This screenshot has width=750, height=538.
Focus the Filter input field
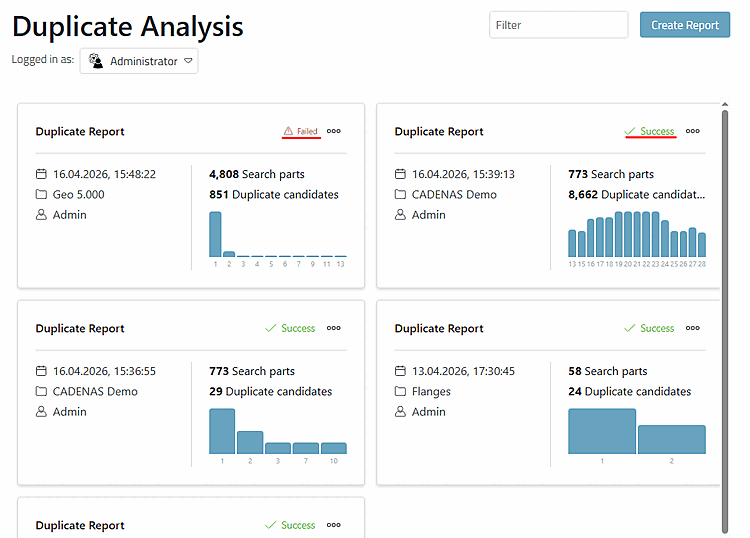pyautogui.click(x=558, y=25)
